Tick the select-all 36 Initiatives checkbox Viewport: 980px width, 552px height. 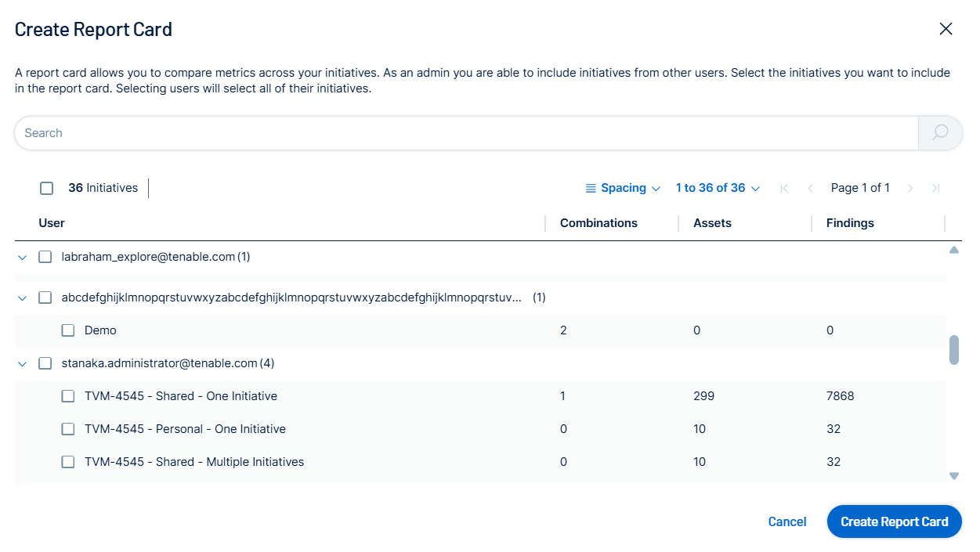46,188
